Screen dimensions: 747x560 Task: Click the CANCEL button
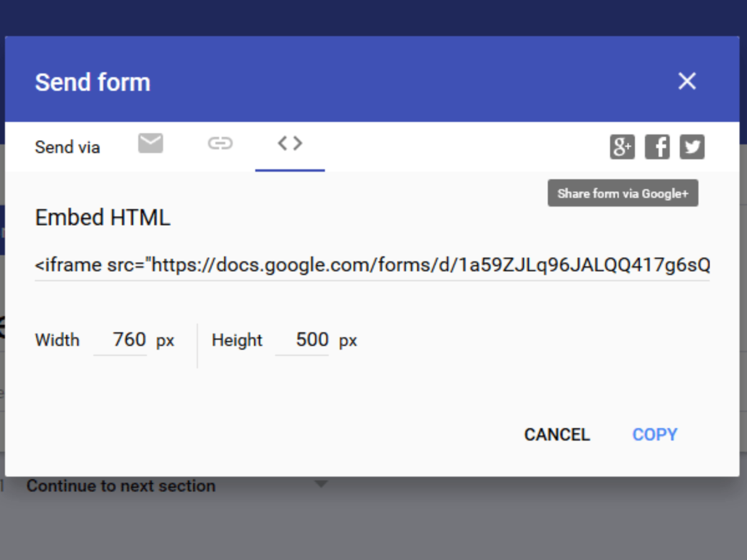pos(557,434)
